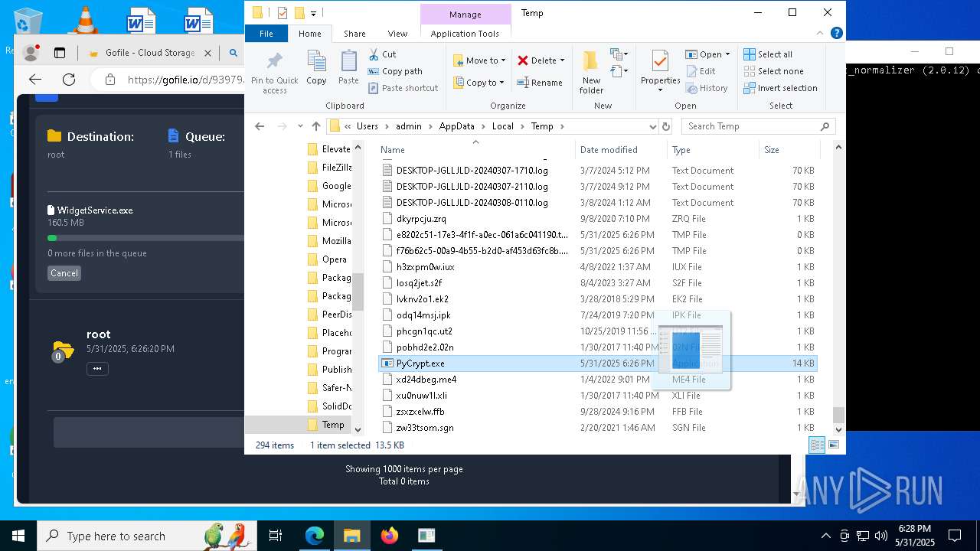Collapse the ribbon with chevron
The height and width of the screenshot is (551, 980).
821,33
